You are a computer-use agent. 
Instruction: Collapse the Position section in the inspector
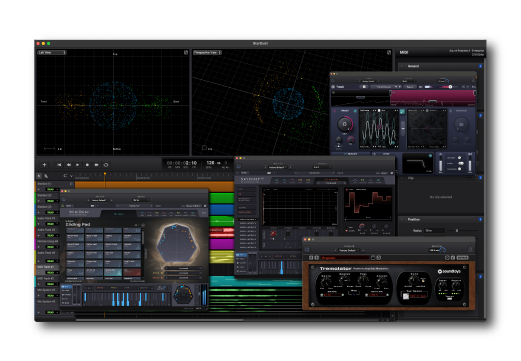[x=402, y=219]
